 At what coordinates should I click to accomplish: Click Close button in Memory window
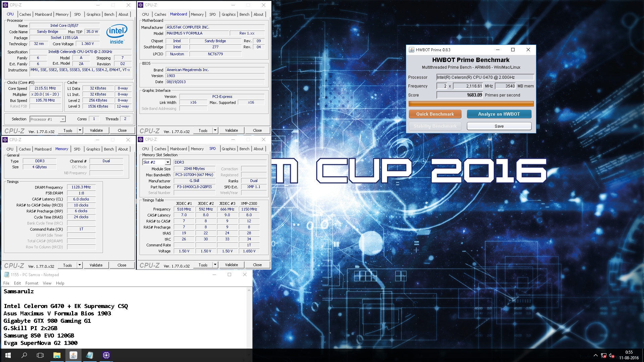point(122,265)
